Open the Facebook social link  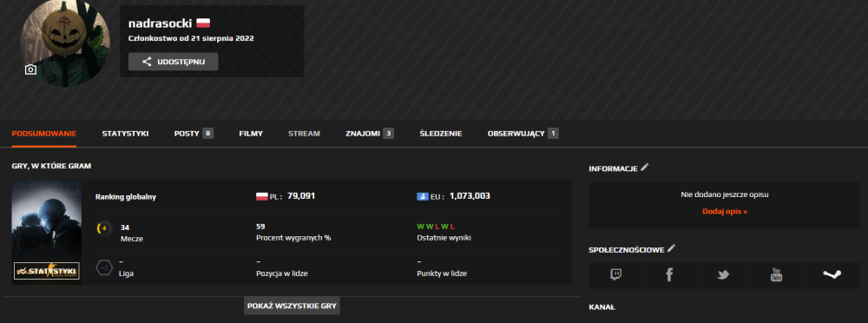(x=669, y=274)
